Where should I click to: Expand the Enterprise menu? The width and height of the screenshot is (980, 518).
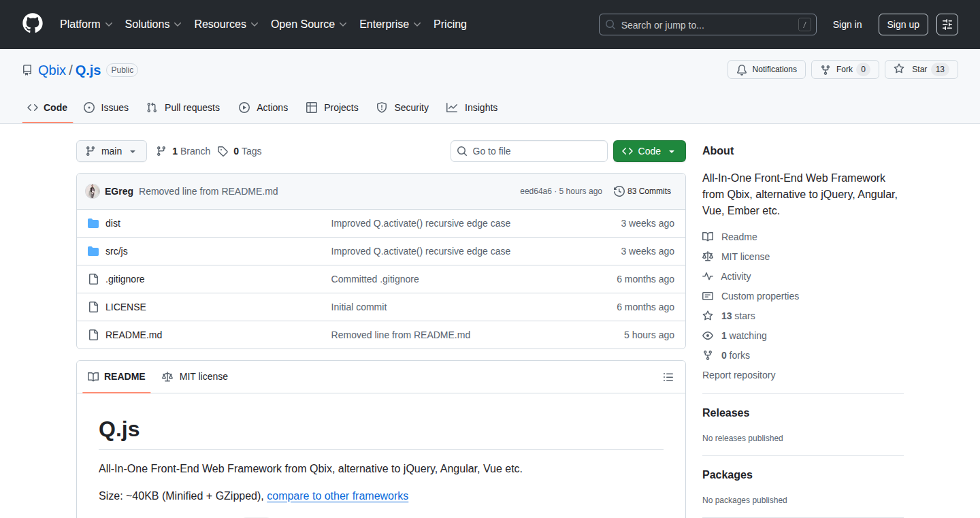[x=390, y=24]
